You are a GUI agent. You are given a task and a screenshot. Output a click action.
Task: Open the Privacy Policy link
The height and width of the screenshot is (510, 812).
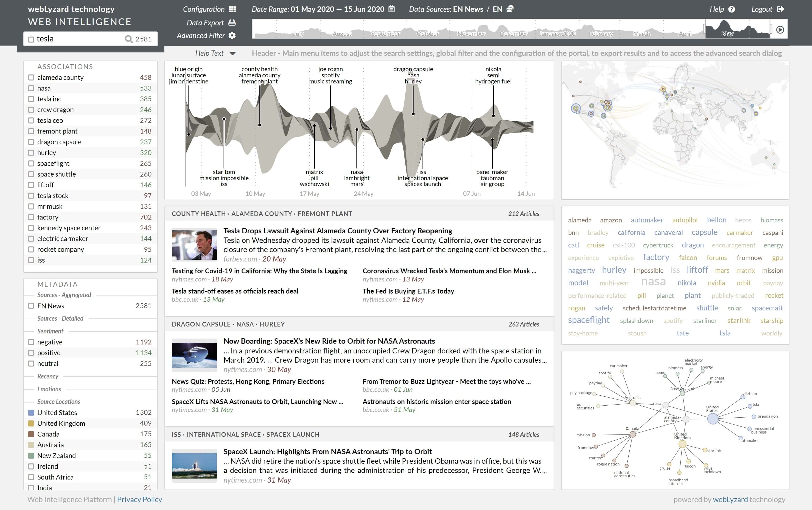(139, 500)
